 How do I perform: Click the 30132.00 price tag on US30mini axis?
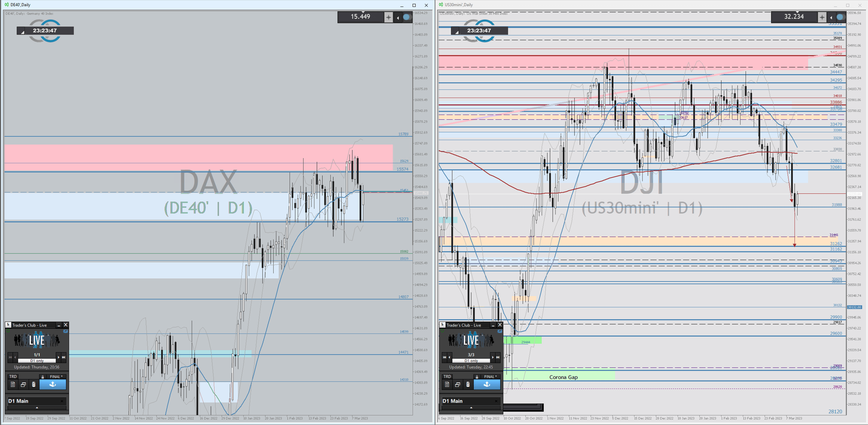click(854, 307)
